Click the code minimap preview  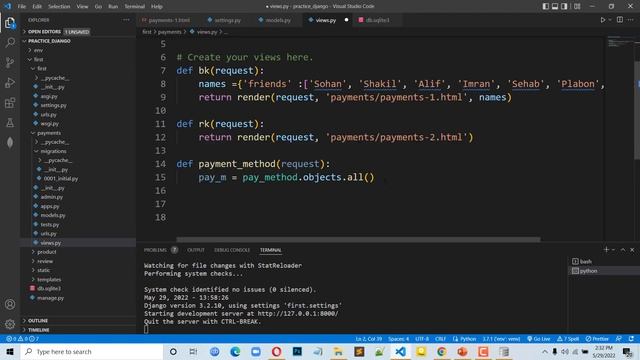[x=619, y=42]
